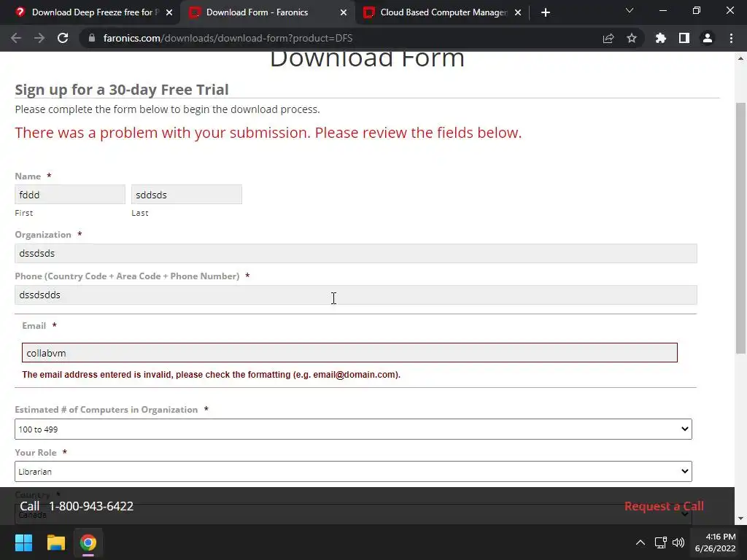Switch to Cloud Based Computer Management tab
This screenshot has height=560, width=747.
coord(441,12)
